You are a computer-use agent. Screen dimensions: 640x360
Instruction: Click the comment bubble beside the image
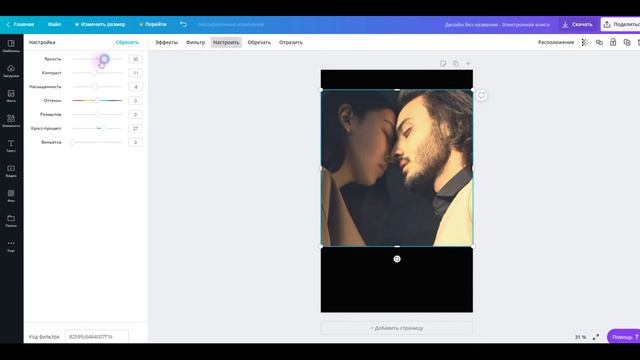tap(482, 96)
